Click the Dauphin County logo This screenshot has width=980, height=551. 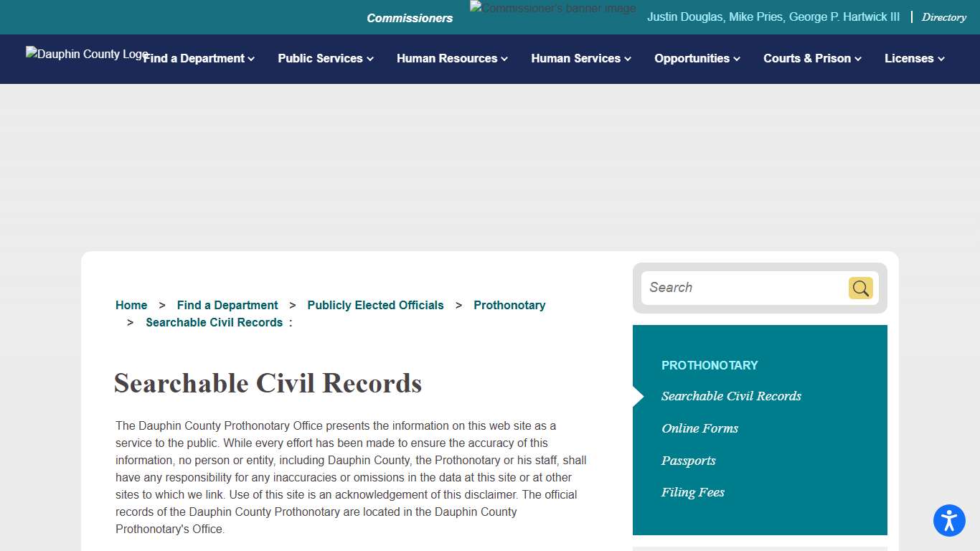point(85,54)
